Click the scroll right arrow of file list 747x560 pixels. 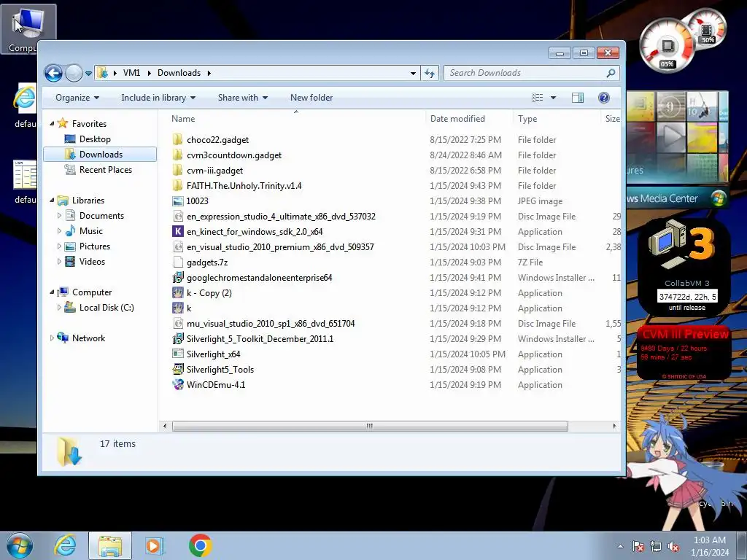[614, 426]
